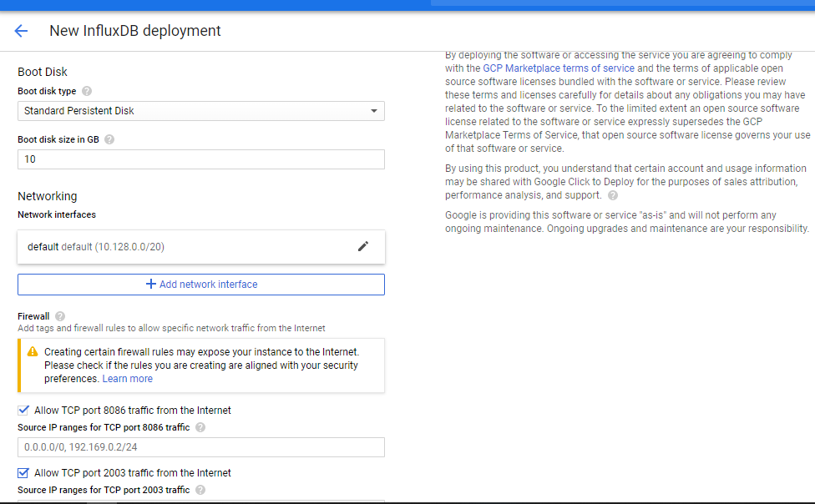Image resolution: width=815 pixels, height=504 pixels.
Task: Uncheck Allow TCP port 8086 traffic checkbox
Action: click(23, 410)
